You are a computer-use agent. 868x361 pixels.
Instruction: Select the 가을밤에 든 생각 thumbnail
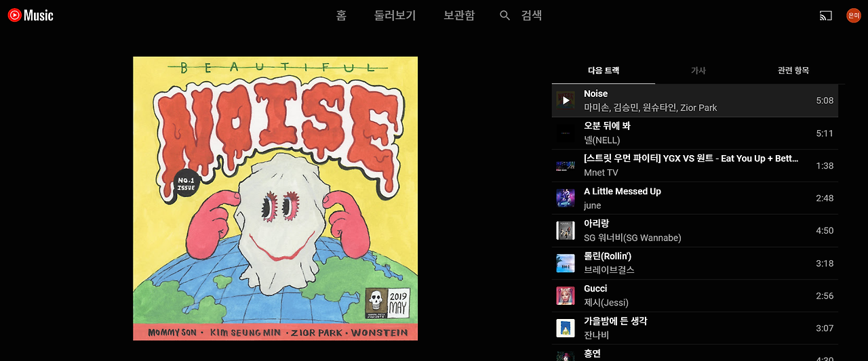[x=566, y=328]
